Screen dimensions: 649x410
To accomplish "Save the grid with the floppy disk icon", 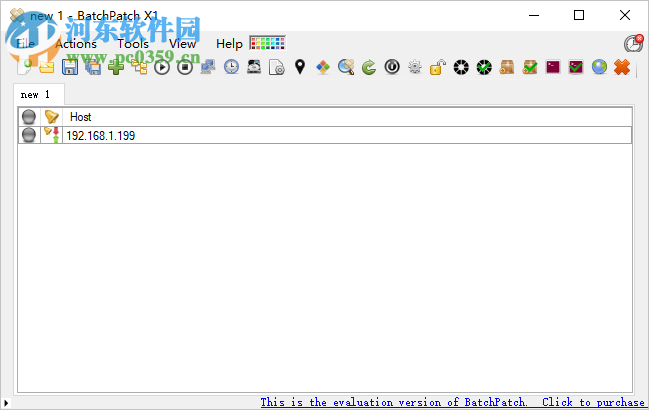I will tap(70, 67).
